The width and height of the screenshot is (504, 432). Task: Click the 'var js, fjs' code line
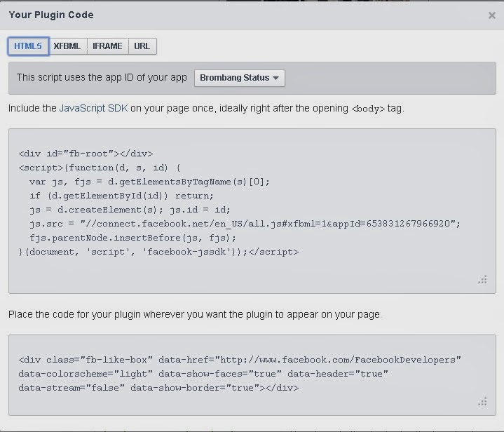(149, 182)
